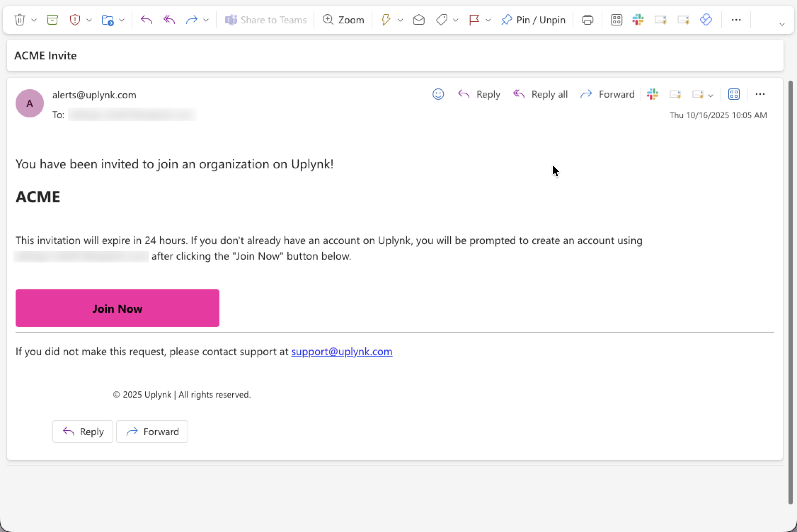Click the bottom Forward button
This screenshot has height=532, width=797.
click(152, 432)
